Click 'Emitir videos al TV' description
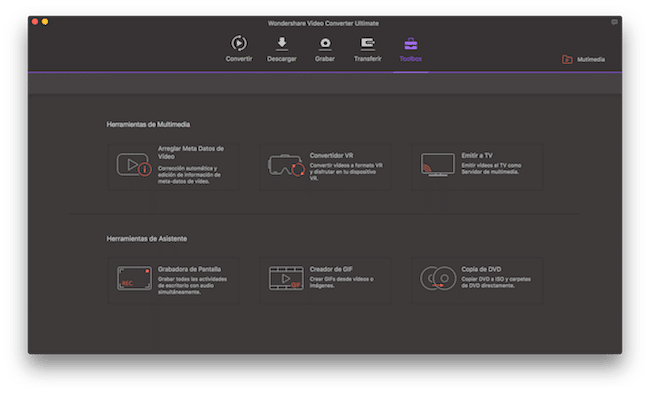The height and width of the screenshot is (394, 650). (x=491, y=168)
